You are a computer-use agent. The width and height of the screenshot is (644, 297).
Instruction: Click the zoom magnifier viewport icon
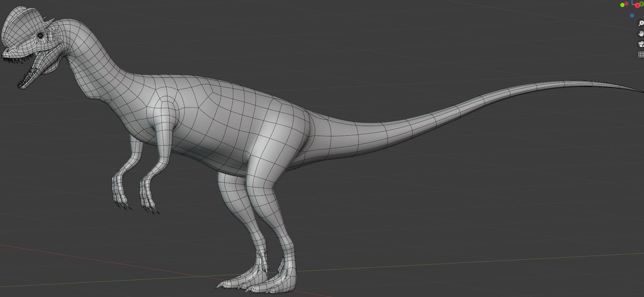pos(641,23)
